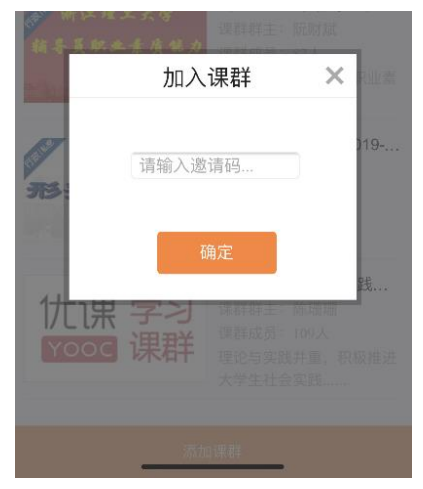Tap the home indicator bar at bottom
This screenshot has width=423, height=489.
click(212, 466)
